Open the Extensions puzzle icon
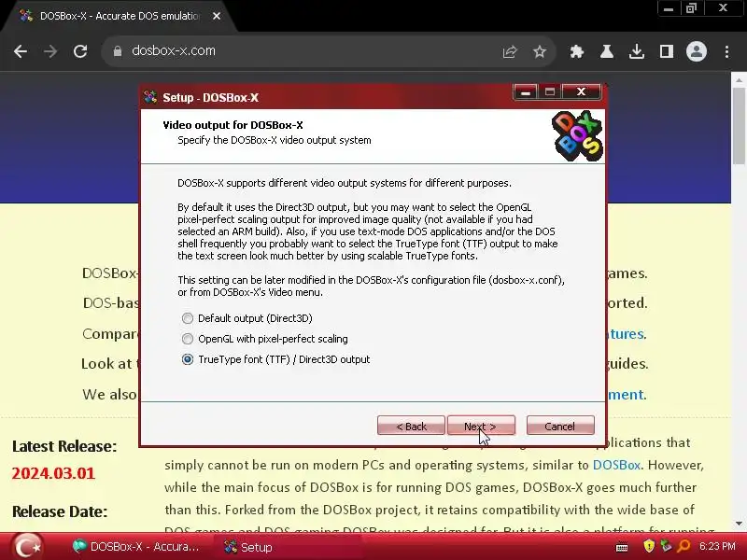 click(x=577, y=51)
